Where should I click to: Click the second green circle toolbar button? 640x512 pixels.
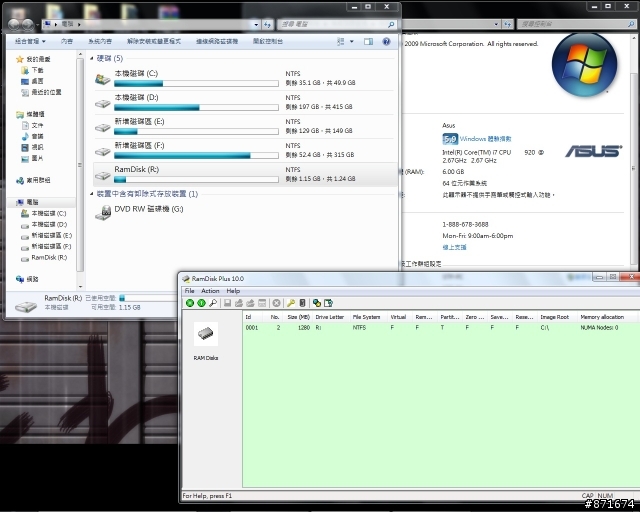[x=201, y=303]
